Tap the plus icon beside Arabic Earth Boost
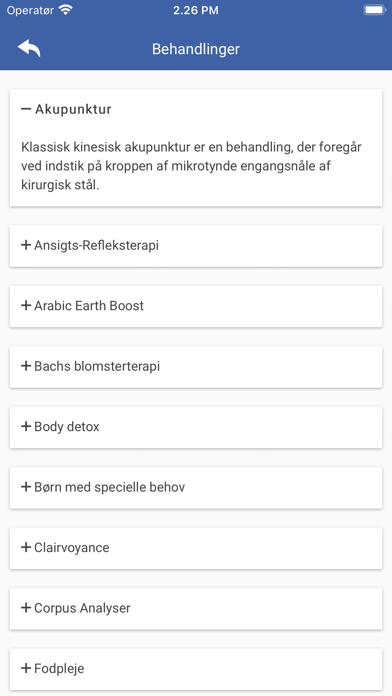This screenshot has width=392, height=696. 26,305
